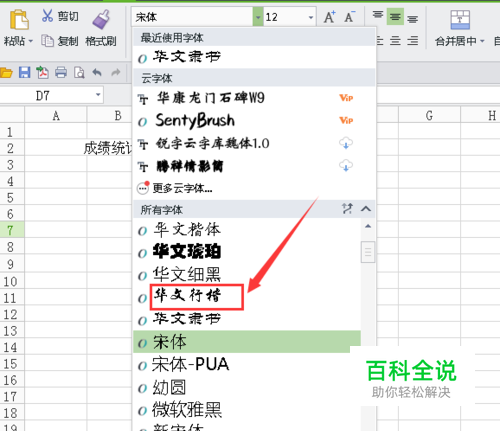This screenshot has height=431, width=500.
Task: Click the Print icon
Action: coord(61,72)
